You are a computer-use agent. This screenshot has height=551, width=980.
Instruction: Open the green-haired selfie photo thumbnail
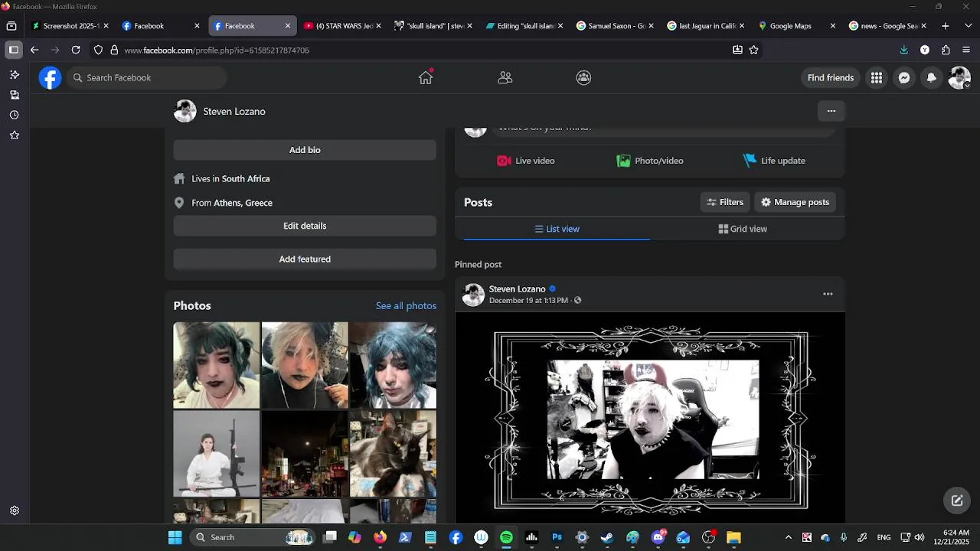[217, 365]
